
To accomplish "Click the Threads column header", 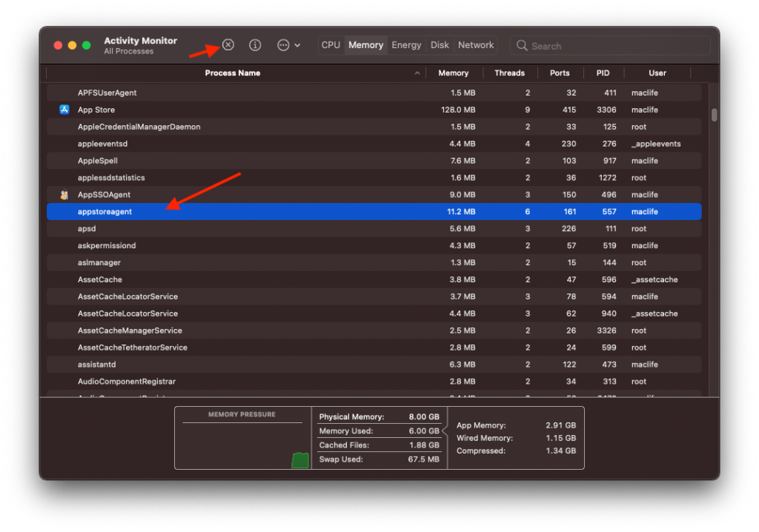I will click(x=510, y=73).
